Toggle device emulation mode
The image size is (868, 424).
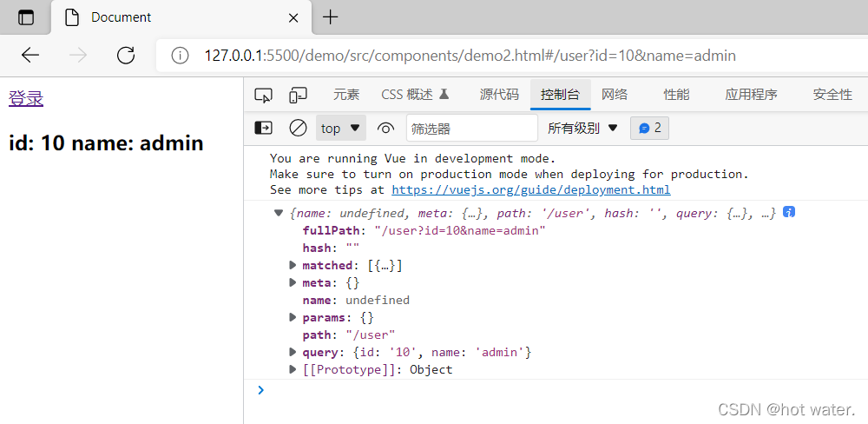[298, 96]
